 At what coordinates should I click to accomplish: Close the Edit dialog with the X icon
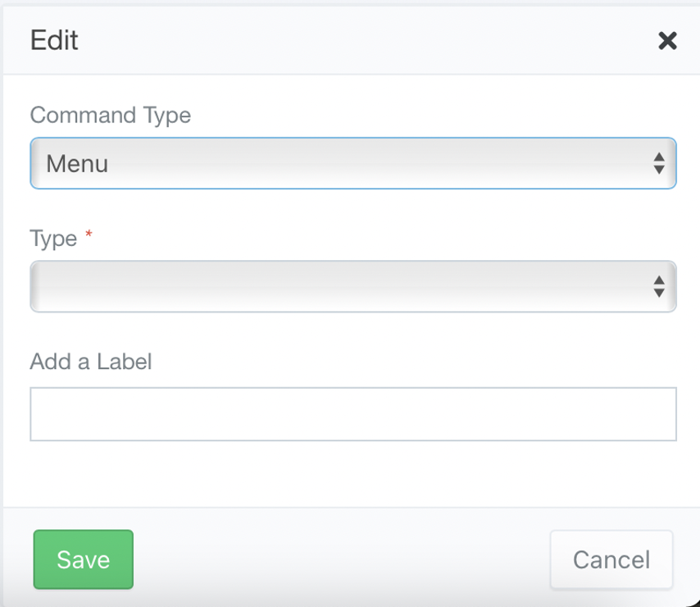point(667,41)
